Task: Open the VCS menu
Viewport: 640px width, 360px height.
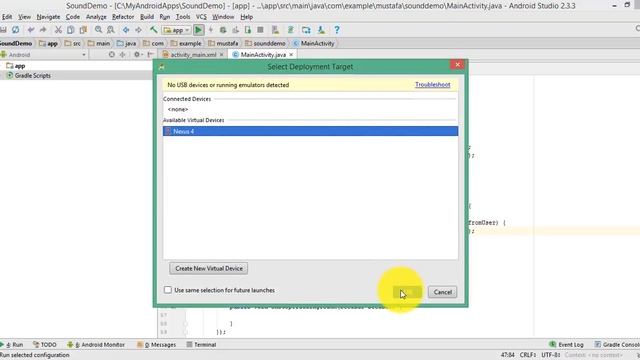Action: pos(201,17)
